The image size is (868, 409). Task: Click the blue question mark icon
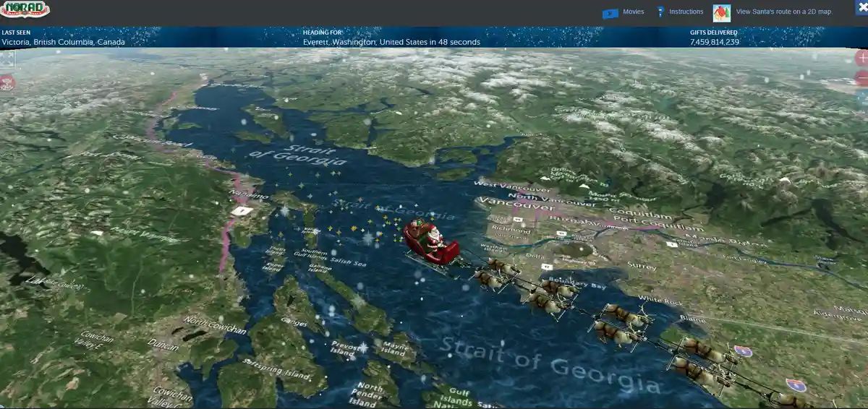[660, 12]
